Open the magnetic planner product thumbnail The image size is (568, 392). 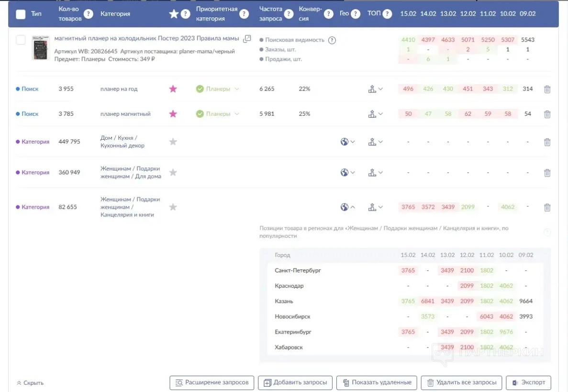[x=40, y=48]
